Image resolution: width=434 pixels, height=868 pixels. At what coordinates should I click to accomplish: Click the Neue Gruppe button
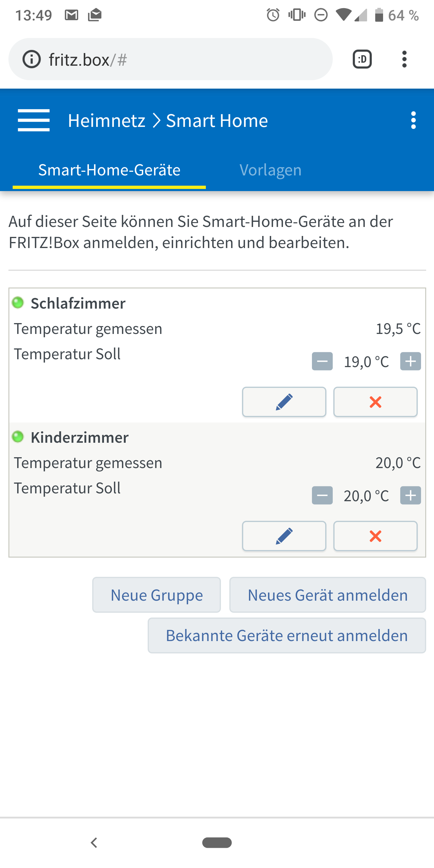(x=157, y=595)
